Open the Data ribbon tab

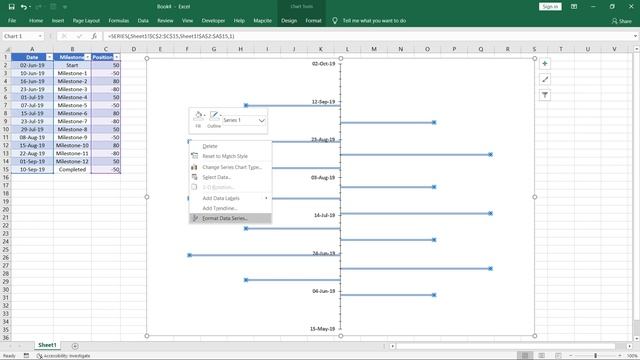point(143,20)
